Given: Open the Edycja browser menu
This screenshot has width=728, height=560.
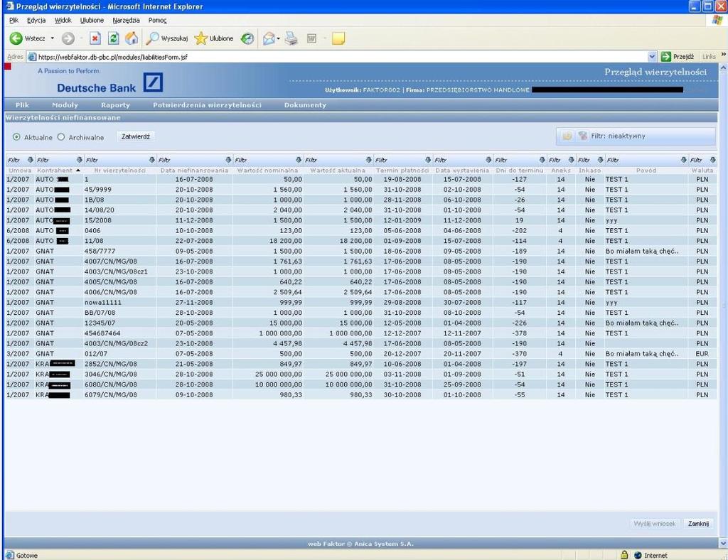Looking at the screenshot, I should click(x=36, y=21).
